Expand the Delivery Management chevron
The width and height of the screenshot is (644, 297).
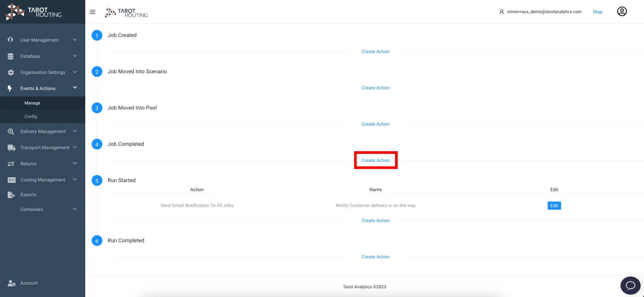[x=75, y=131]
